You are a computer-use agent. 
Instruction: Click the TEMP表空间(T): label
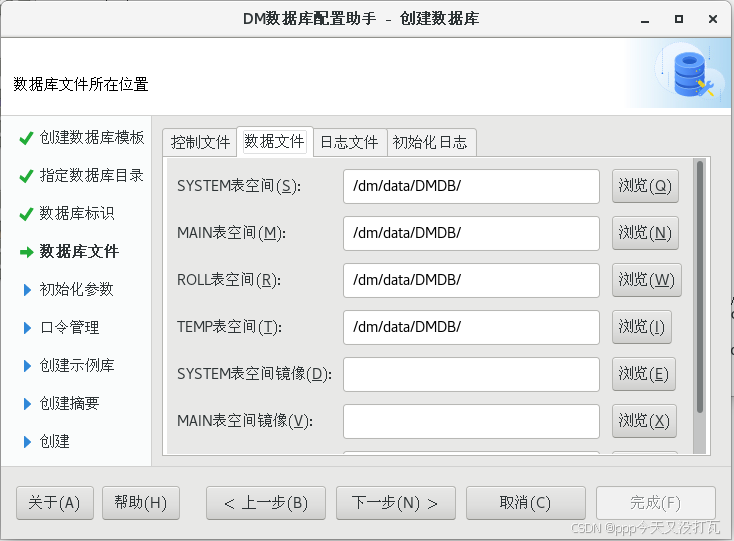coord(229,327)
